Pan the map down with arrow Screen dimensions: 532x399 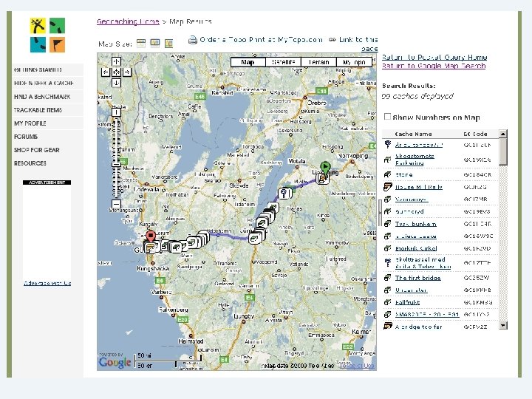pyautogui.click(x=117, y=83)
